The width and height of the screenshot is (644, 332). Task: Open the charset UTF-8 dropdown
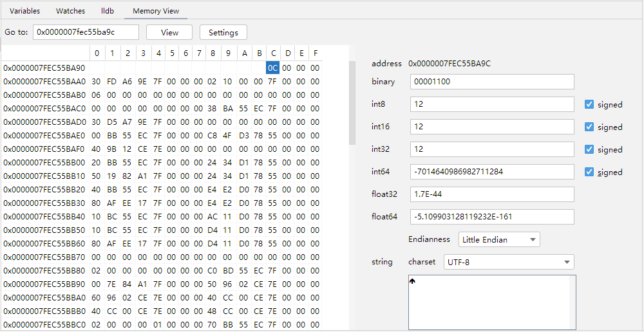coord(508,262)
